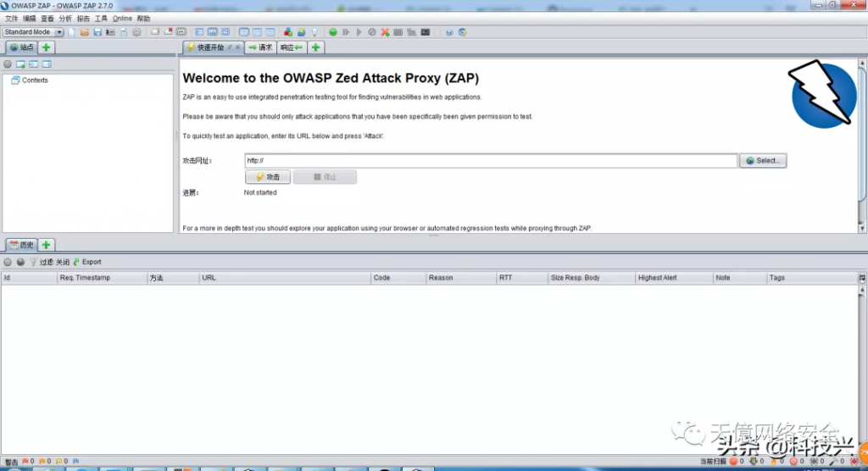868x471 pixels.
Task: Open the 工具 (Tools) menu
Action: (x=101, y=19)
